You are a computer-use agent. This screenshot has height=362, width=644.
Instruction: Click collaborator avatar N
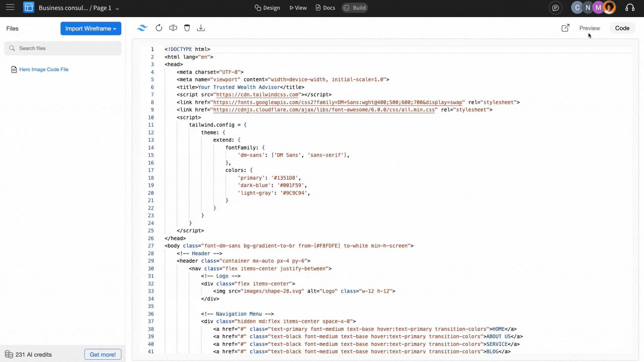click(x=588, y=7)
